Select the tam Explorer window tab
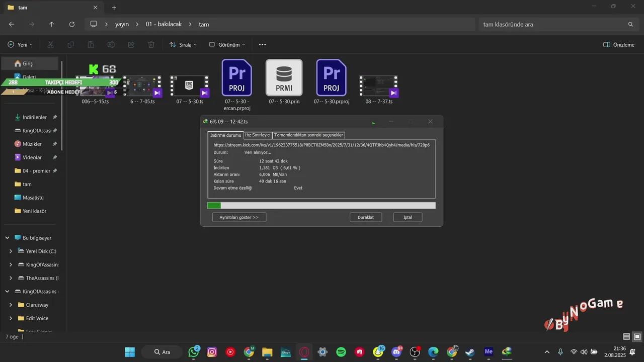Screen dimensions: 644x362 [53, 8]
